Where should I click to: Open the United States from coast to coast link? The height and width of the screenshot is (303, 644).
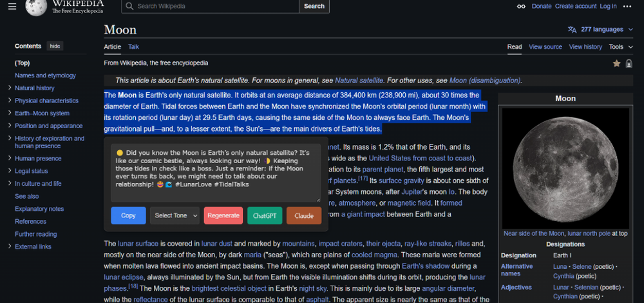tap(420, 159)
